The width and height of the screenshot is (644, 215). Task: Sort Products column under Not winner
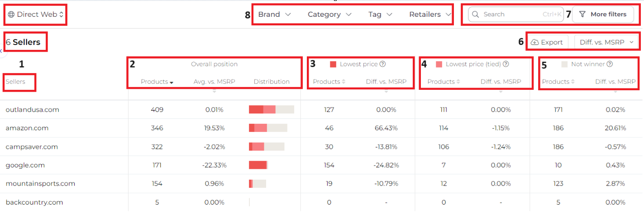(558, 82)
